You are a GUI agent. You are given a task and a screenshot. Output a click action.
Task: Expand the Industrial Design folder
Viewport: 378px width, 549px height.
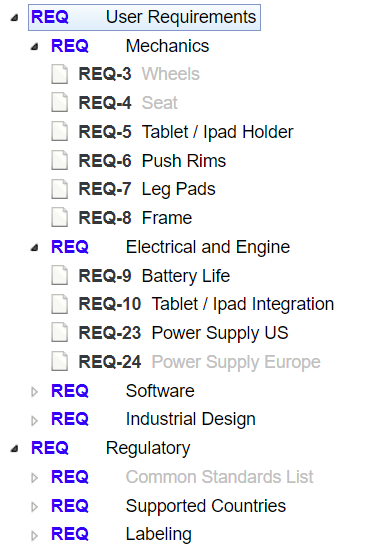[x=34, y=420]
